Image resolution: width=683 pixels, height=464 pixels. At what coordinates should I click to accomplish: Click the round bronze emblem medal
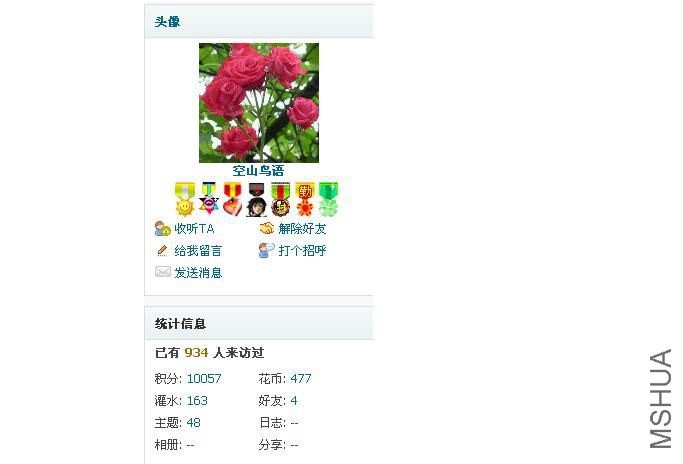(281, 199)
